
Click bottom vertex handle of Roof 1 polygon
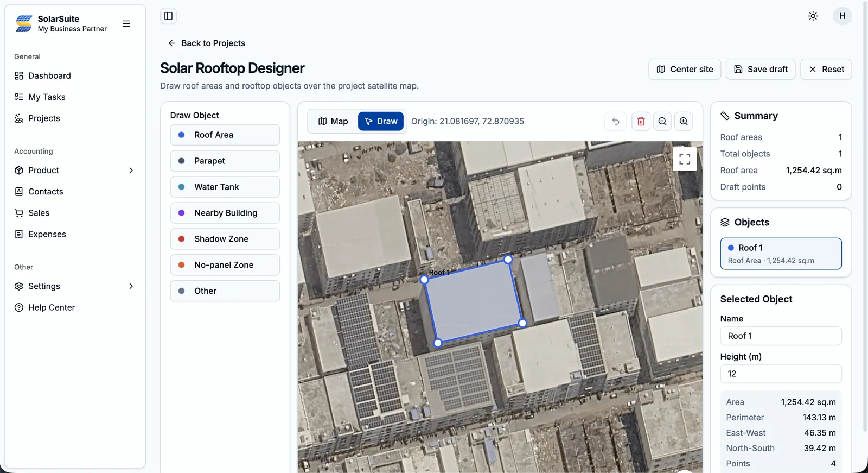pyautogui.click(x=438, y=343)
